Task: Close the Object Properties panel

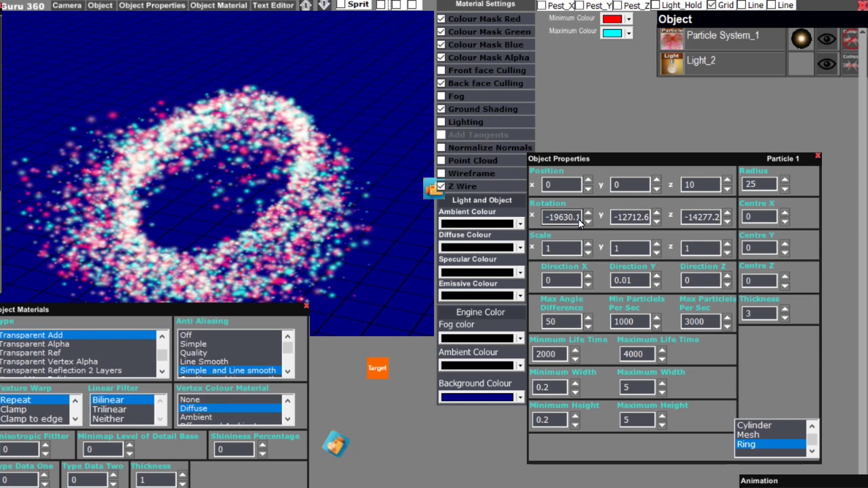Action: point(817,157)
